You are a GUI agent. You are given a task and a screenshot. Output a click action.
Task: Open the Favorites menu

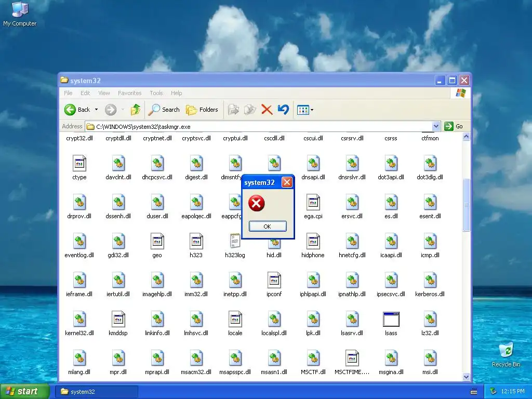[129, 93]
